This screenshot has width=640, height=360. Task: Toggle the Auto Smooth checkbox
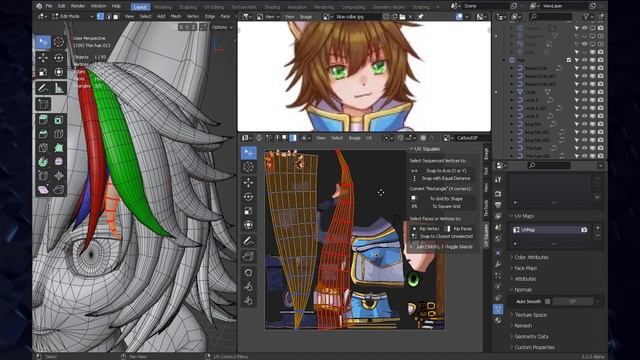point(547,302)
